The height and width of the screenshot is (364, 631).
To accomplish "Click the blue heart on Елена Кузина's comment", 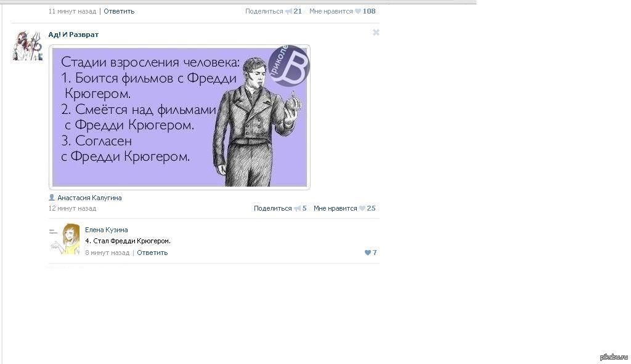I will tap(367, 253).
